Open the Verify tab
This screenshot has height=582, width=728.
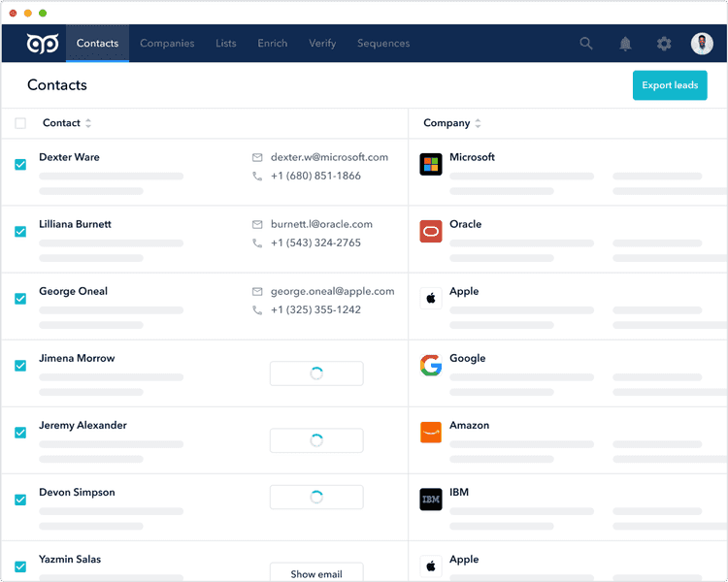[322, 43]
